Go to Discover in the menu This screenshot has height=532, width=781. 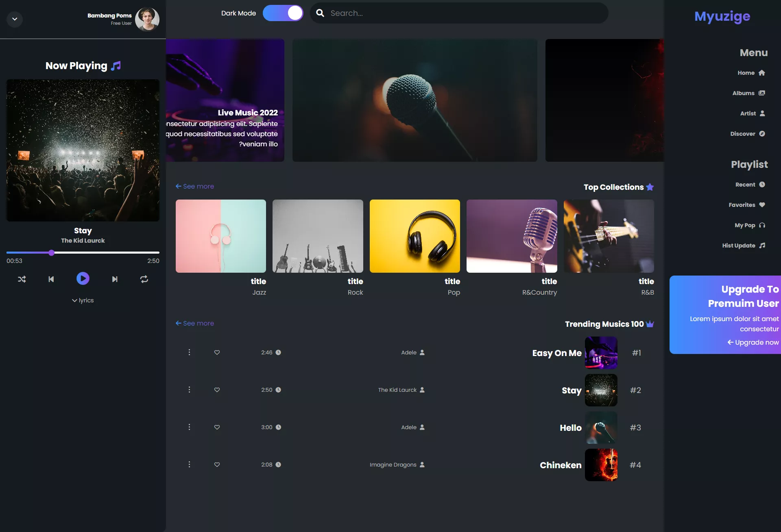(x=747, y=134)
